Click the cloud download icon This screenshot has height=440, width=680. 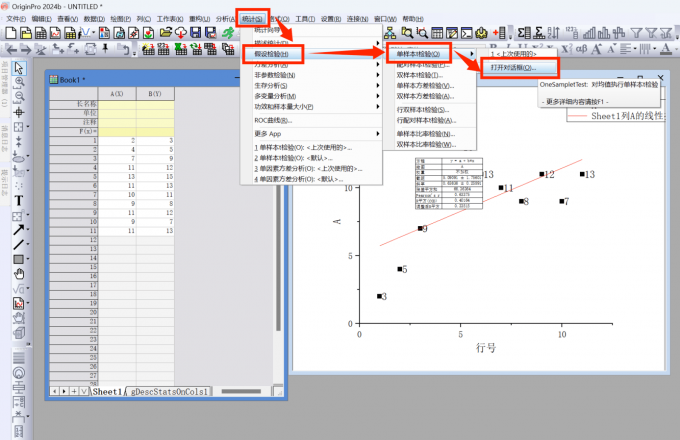coord(180,33)
